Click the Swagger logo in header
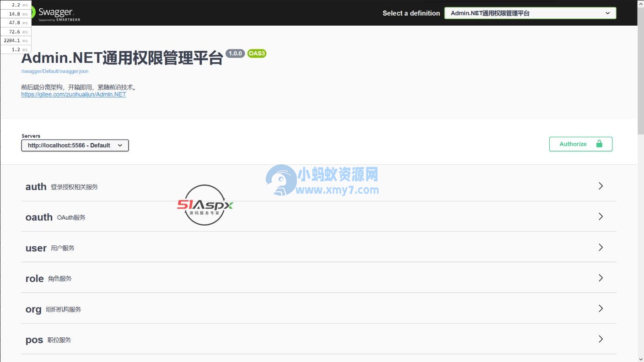Viewport: 644px width, 362px height. point(56,13)
